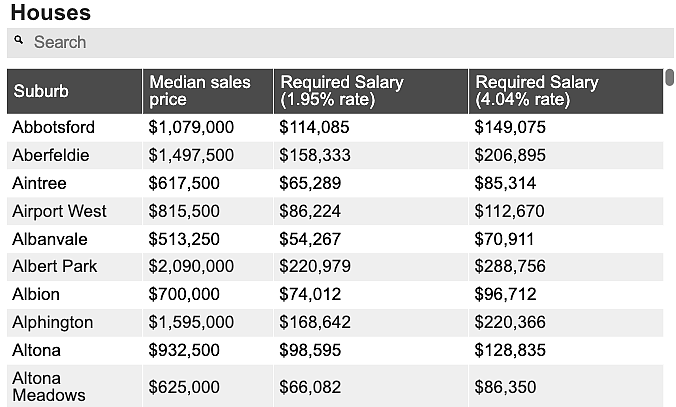This screenshot has width=676, height=407.
Task: Select Alphington required salary $168,642
Action: click(x=315, y=322)
